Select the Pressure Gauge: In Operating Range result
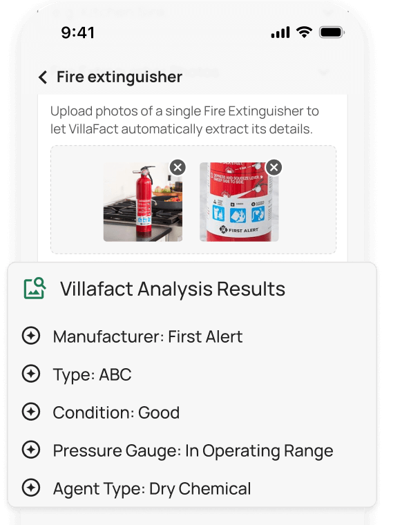Viewport: 420px width, 525px height. pyautogui.click(x=193, y=450)
